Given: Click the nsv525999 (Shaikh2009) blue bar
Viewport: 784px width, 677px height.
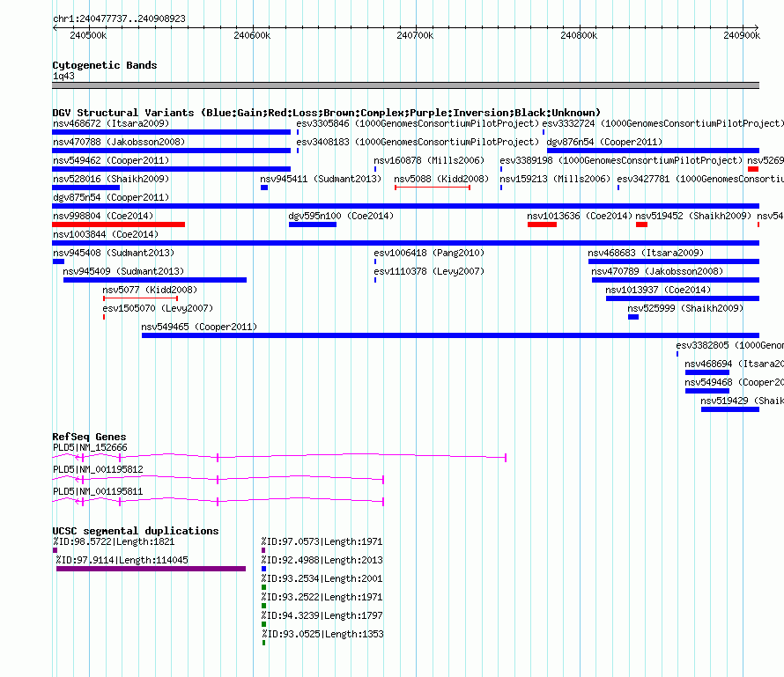Looking at the screenshot, I should [x=633, y=317].
